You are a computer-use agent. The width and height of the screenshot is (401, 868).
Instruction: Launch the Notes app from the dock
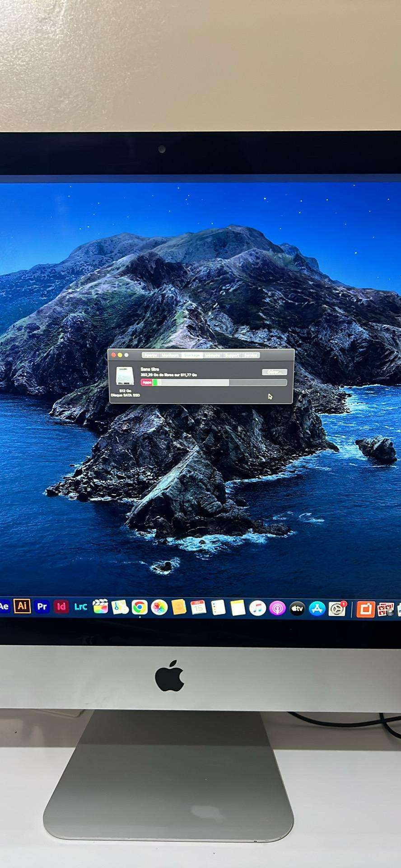(x=238, y=608)
